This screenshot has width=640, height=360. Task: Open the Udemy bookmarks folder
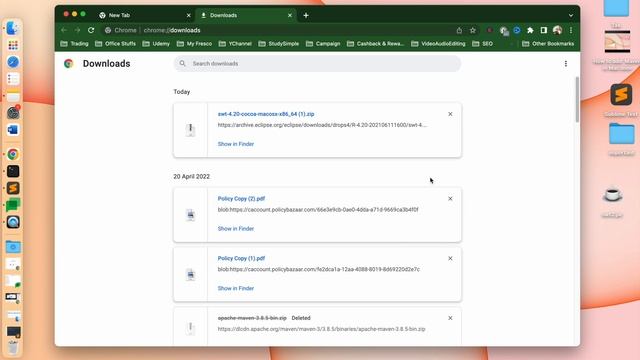click(156, 44)
